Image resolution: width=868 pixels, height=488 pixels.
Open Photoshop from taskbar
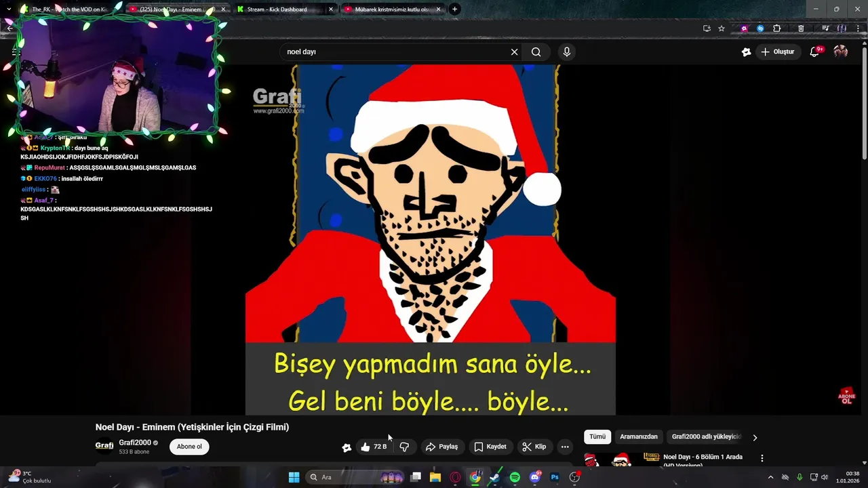(555, 477)
